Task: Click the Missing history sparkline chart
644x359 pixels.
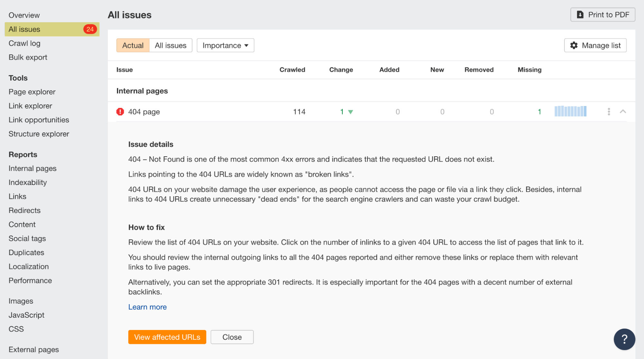Action: [x=570, y=111]
